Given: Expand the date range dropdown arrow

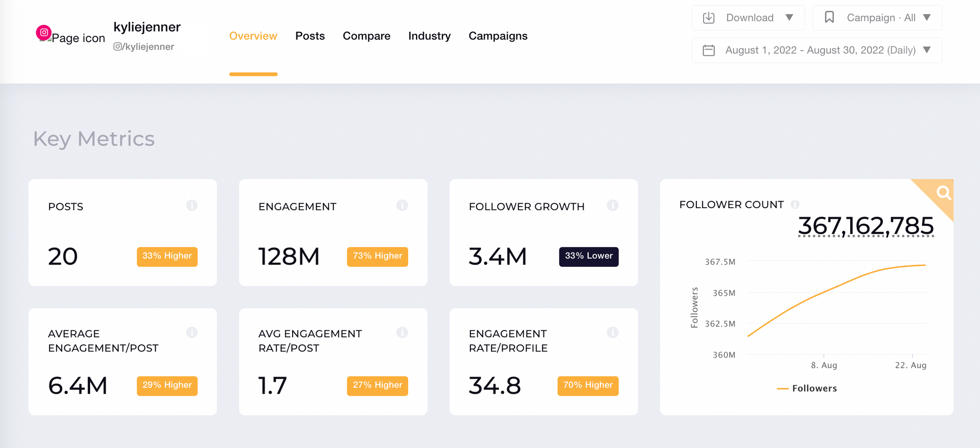Looking at the screenshot, I should click(927, 50).
